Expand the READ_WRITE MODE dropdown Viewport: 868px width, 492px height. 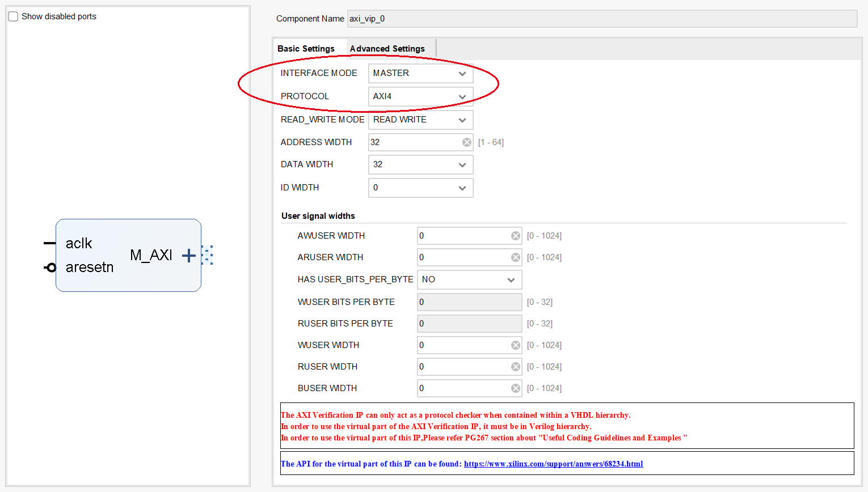[420, 120]
